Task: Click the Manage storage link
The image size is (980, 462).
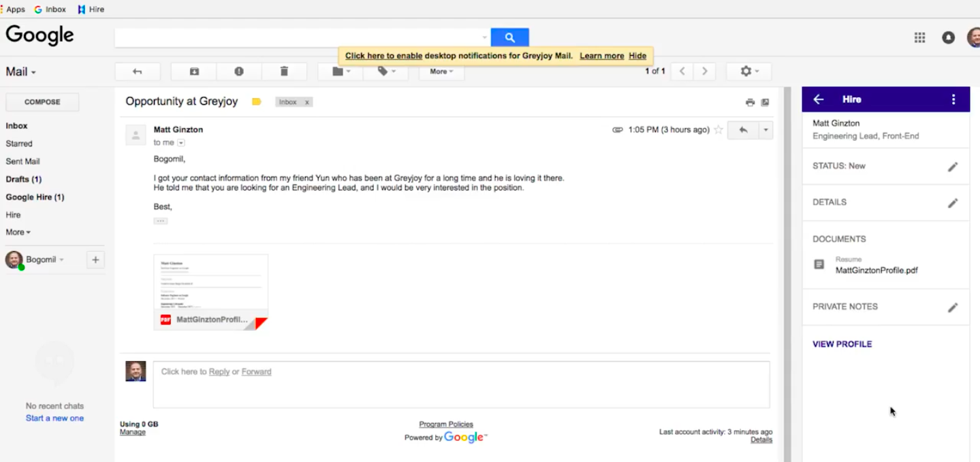Action: (x=132, y=432)
